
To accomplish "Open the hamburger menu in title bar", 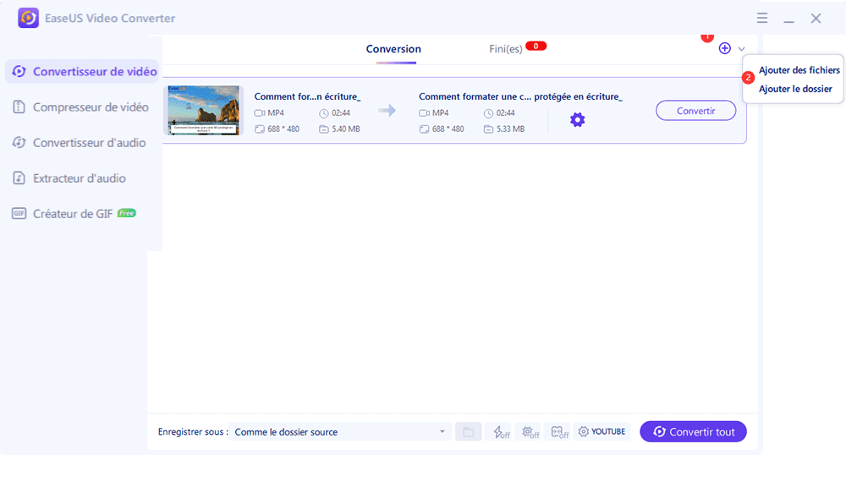I will 762,18.
